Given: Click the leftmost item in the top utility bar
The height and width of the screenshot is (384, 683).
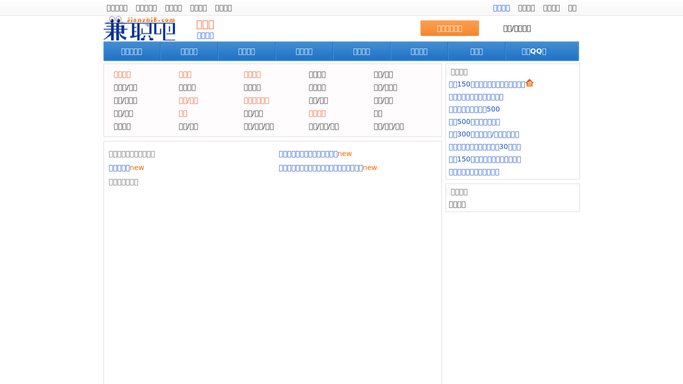Looking at the screenshot, I should pos(117,8).
